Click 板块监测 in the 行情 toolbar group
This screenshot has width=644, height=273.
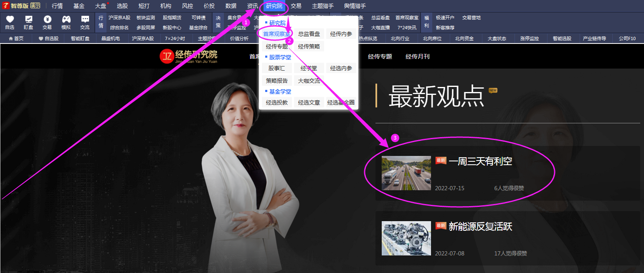[146, 18]
